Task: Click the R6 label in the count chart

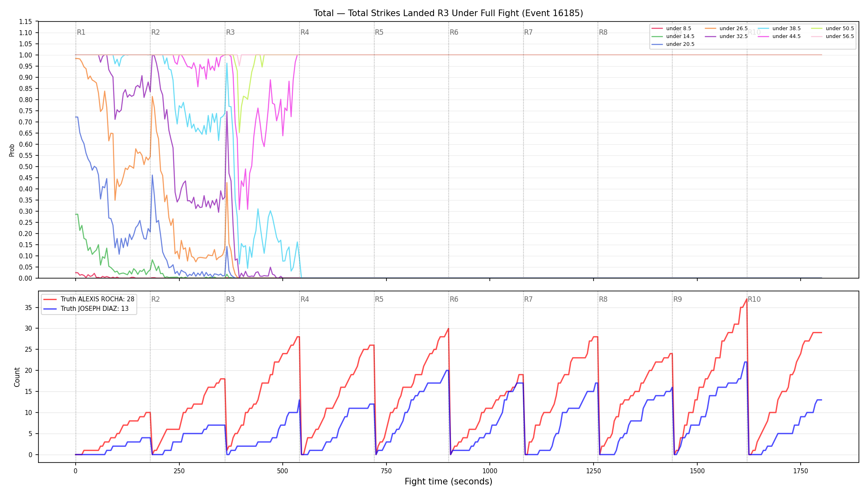Action: [x=454, y=299]
